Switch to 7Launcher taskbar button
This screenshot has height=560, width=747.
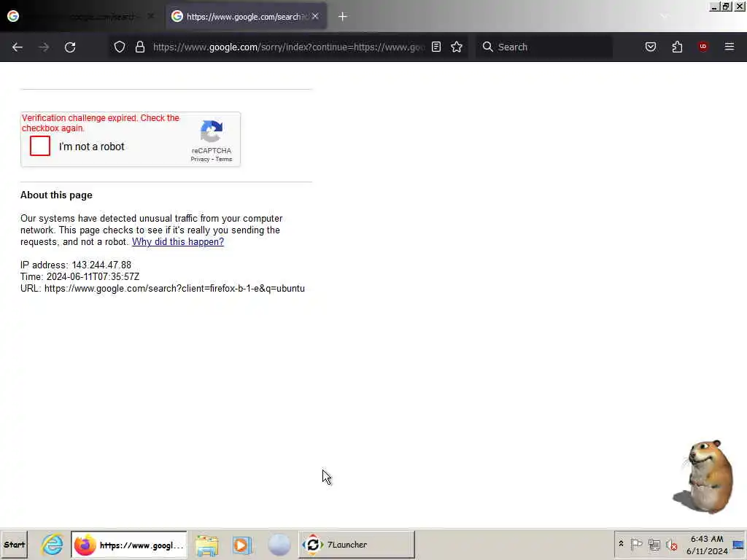click(356, 545)
